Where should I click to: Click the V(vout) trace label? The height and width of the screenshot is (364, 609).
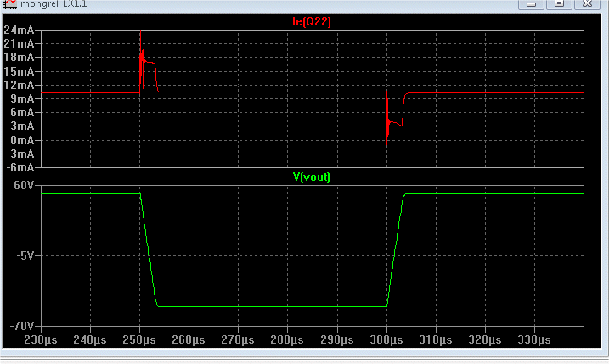pos(312,177)
